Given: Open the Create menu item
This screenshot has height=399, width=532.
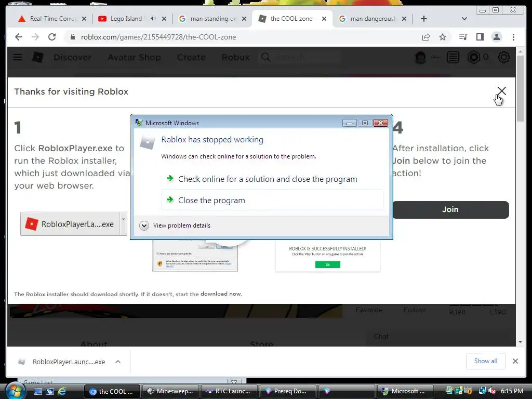Looking at the screenshot, I should pyautogui.click(x=191, y=57).
